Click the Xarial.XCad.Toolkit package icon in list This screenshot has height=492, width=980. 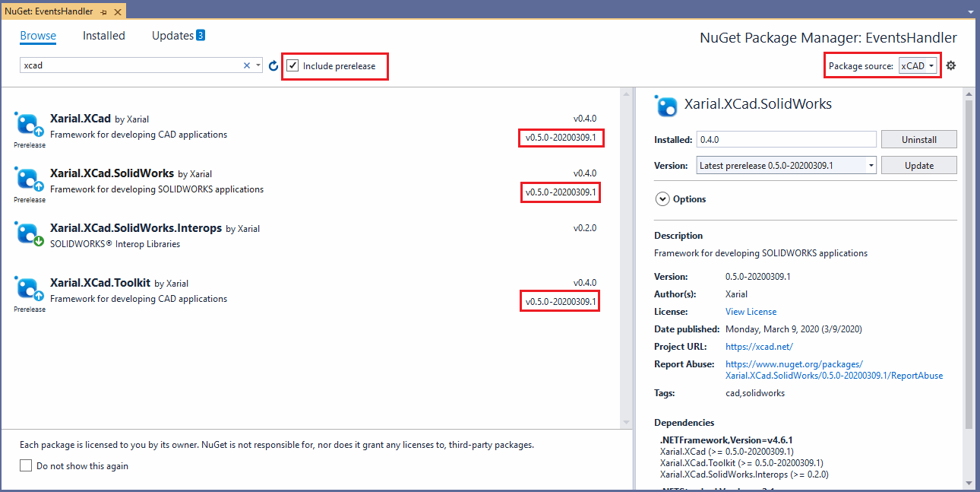pyautogui.click(x=29, y=289)
